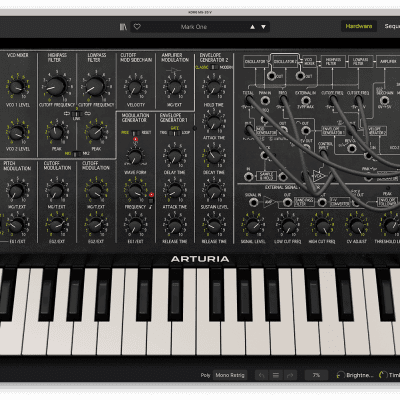
Task: Click the Sample & Hold IN jack
Action: click(x=248, y=176)
